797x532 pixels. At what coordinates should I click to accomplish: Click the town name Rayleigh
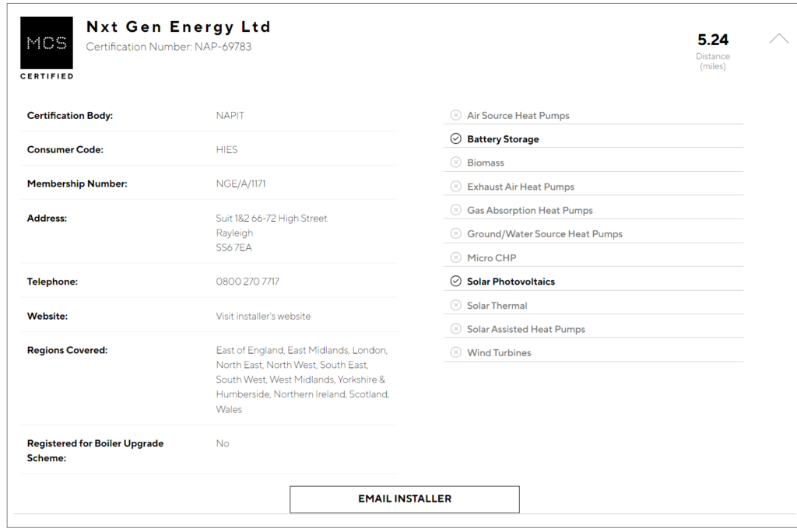234,233
